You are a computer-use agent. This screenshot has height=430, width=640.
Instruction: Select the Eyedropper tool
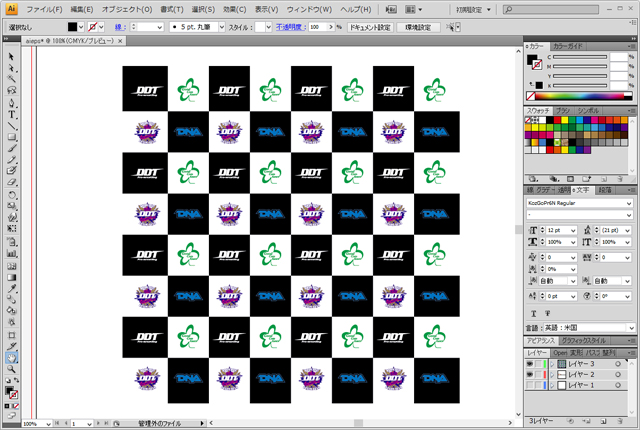(11, 289)
